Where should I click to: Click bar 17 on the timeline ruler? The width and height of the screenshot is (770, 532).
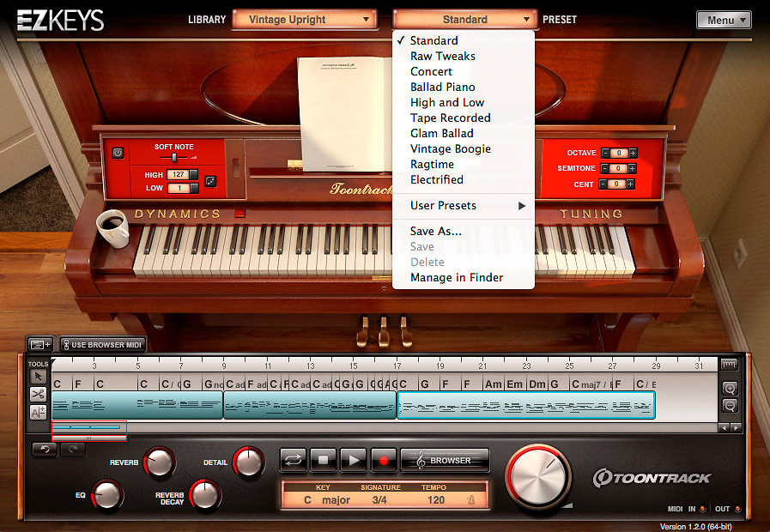397,366
